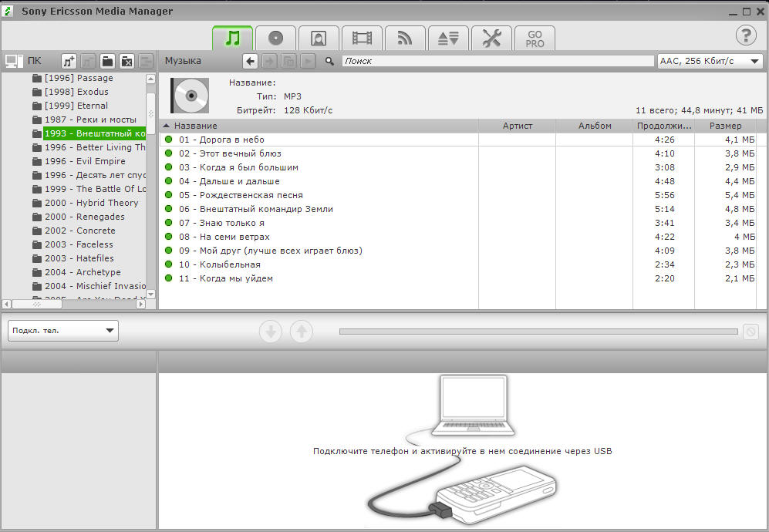
Task: Click the CD album cover thumbnail
Action: (x=190, y=96)
